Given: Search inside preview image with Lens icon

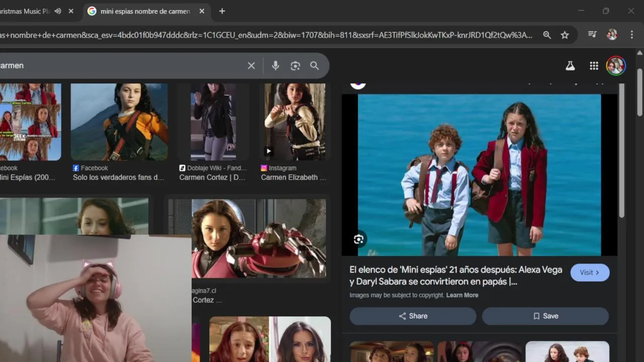Looking at the screenshot, I should (x=358, y=239).
